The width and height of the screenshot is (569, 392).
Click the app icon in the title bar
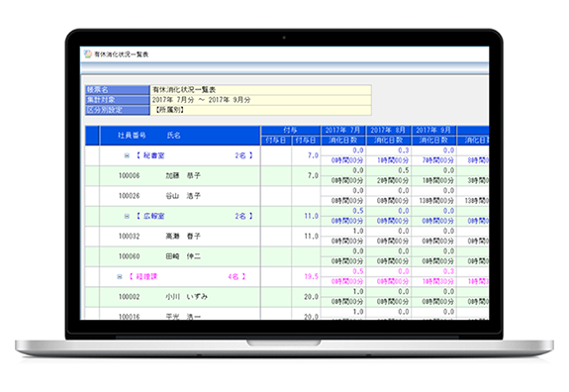87,54
